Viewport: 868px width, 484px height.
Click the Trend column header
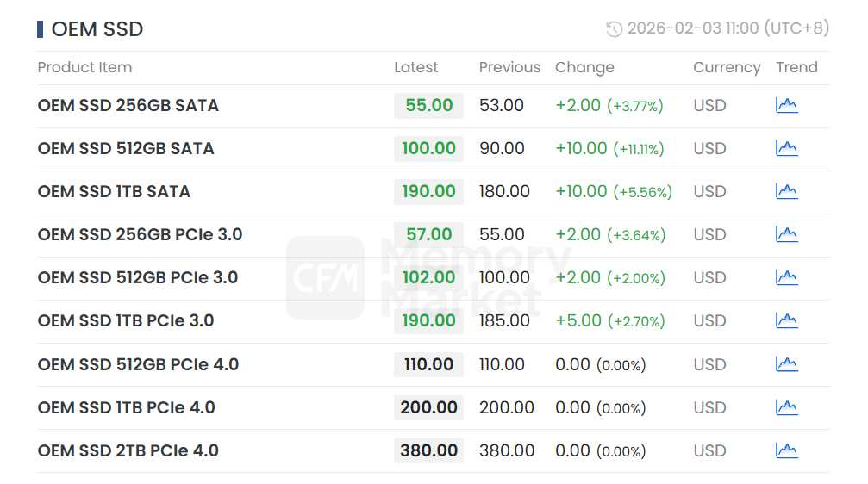pos(796,67)
